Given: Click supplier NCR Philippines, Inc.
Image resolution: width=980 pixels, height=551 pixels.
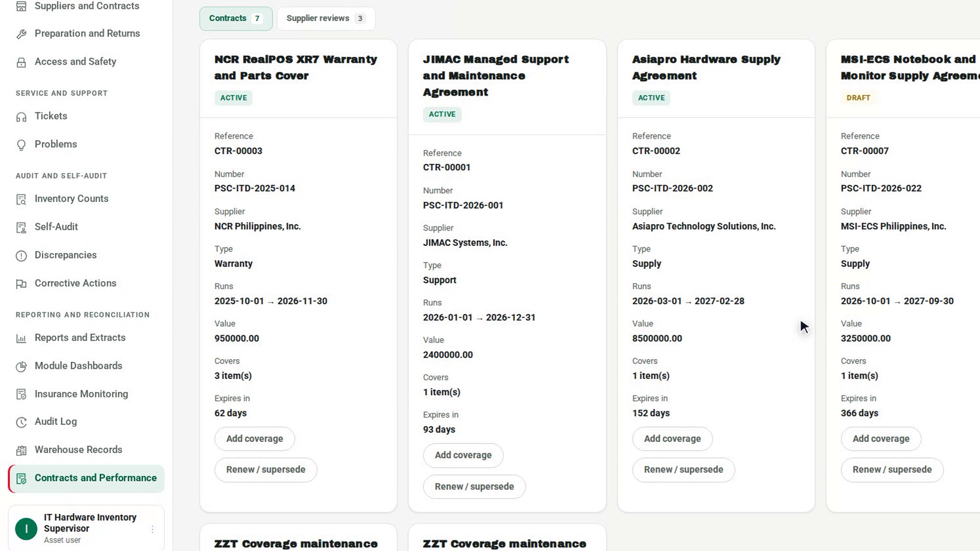Looking at the screenshot, I should [258, 226].
